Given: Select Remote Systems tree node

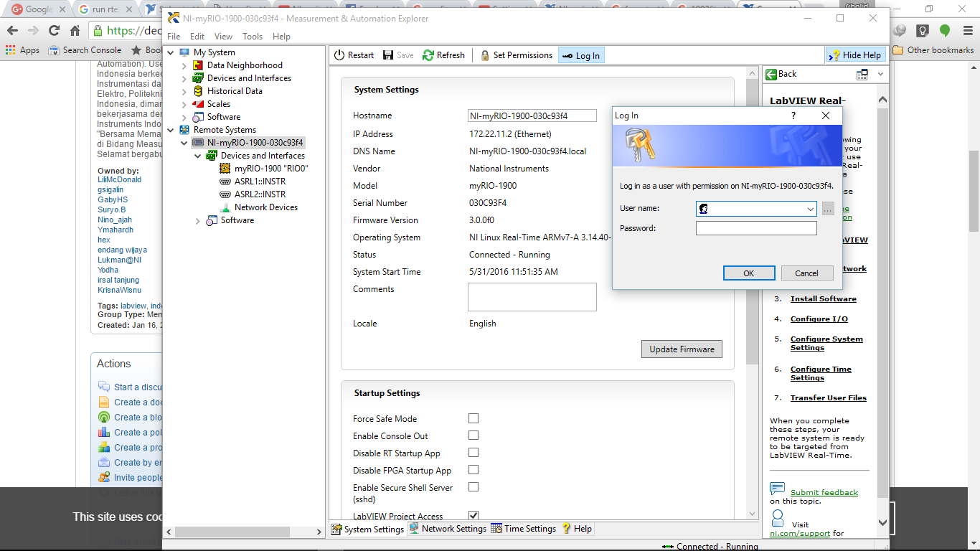Looking at the screenshot, I should 225,130.
